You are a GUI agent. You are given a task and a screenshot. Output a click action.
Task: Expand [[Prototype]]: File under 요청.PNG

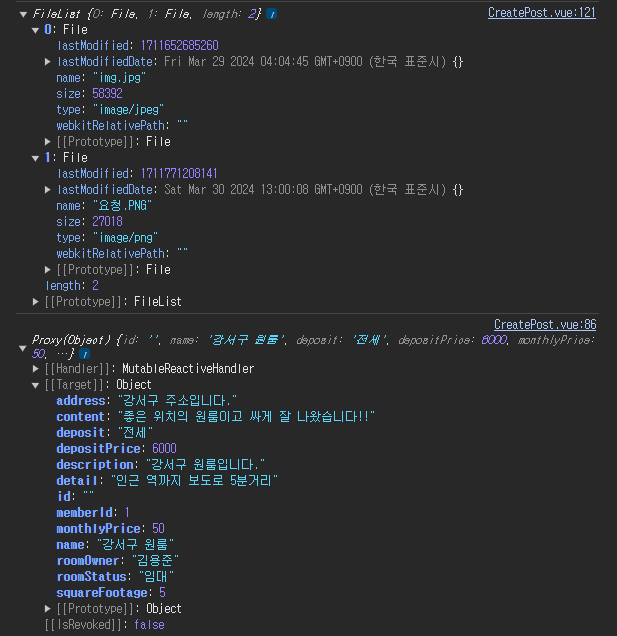coord(47,270)
